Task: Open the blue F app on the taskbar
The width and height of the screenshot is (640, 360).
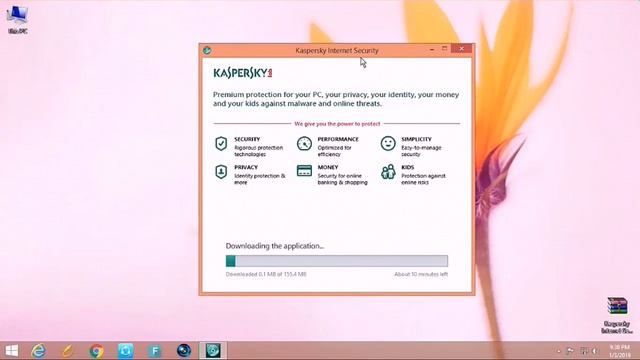Action: coord(155,351)
